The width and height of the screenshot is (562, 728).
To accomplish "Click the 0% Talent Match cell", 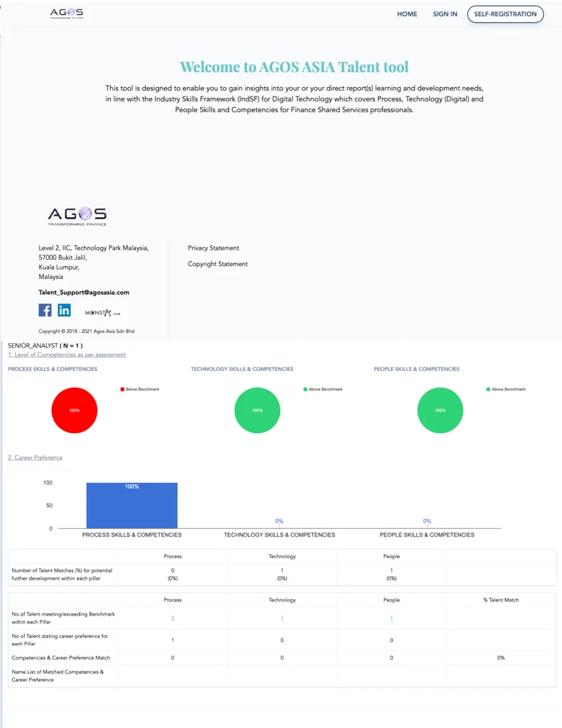I will click(501, 658).
